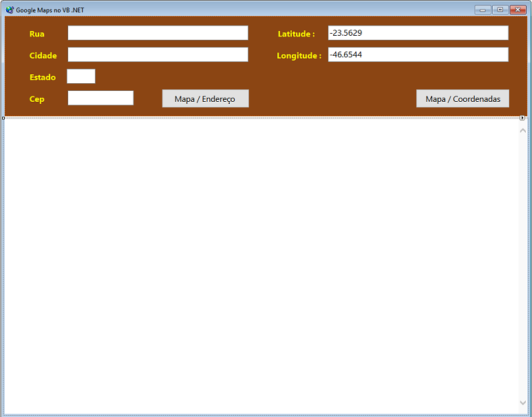
Task: Click the Longitude : label
Action: (299, 56)
